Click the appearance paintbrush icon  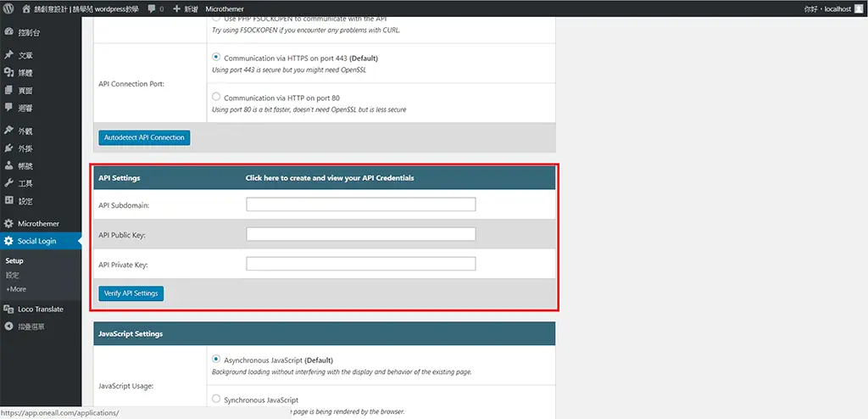coord(8,131)
